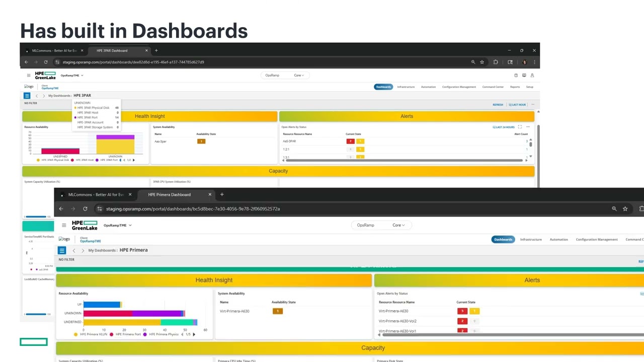The width and height of the screenshot is (644, 362).
Task: Click browser back arrow in HPE 3PAR window
Action: 26,62
